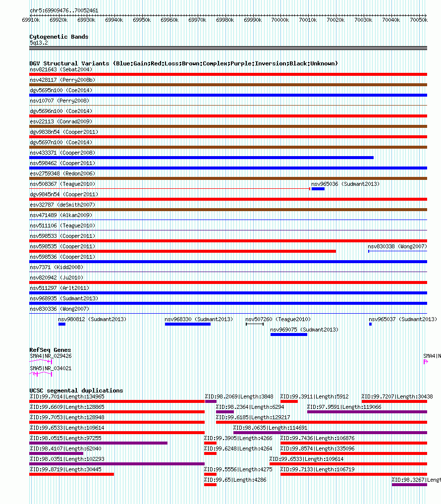Click the esv32787 (deSmith2007) label
The width and height of the screenshot is (441, 504).
pos(62,205)
